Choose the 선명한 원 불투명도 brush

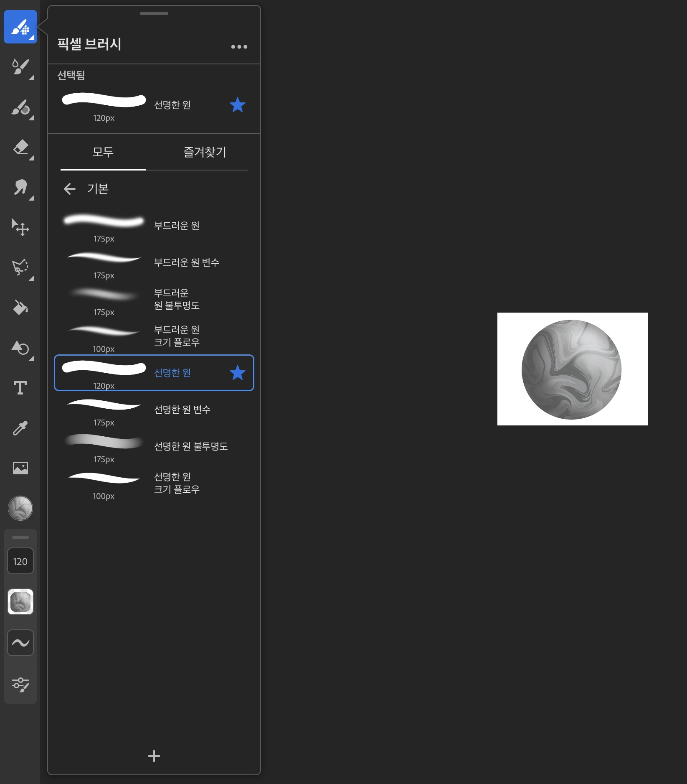154,446
